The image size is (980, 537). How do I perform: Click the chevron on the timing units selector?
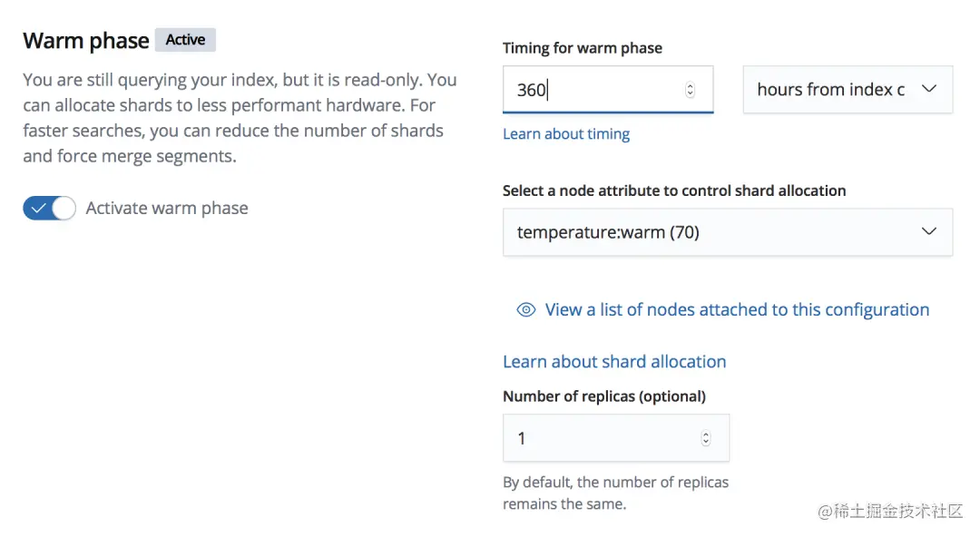tap(928, 89)
